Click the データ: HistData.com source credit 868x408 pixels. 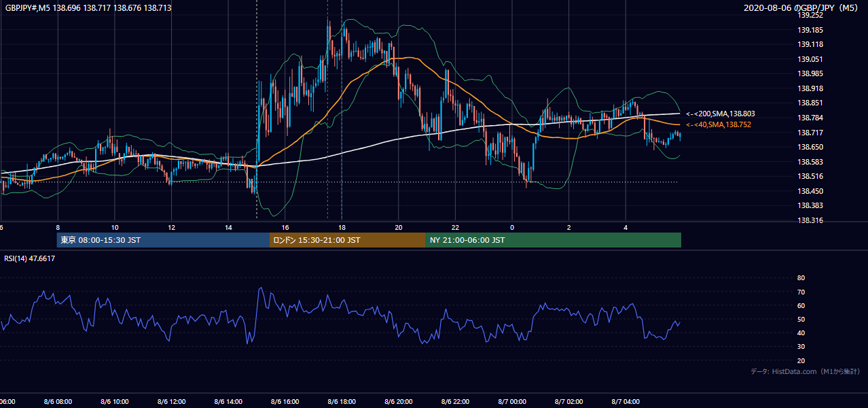805,371
